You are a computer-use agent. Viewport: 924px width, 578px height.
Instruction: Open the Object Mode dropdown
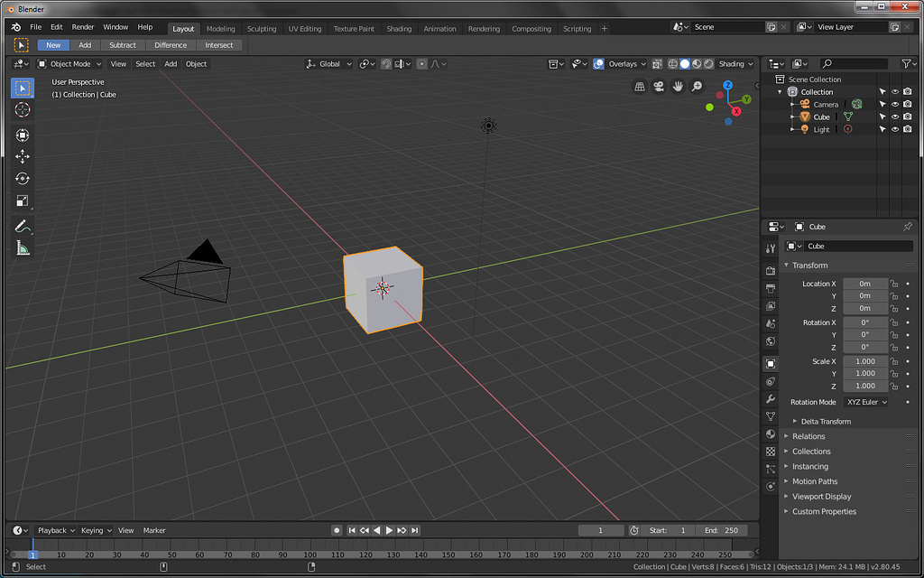(69, 64)
